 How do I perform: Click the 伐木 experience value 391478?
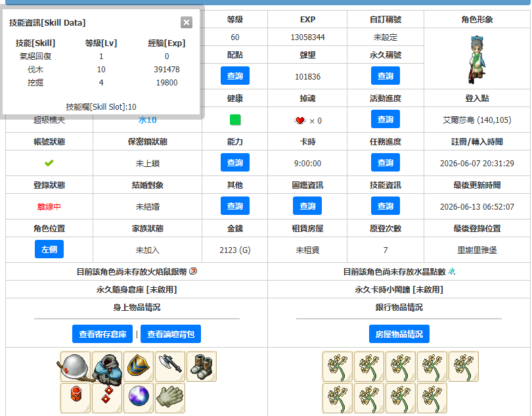tap(167, 70)
